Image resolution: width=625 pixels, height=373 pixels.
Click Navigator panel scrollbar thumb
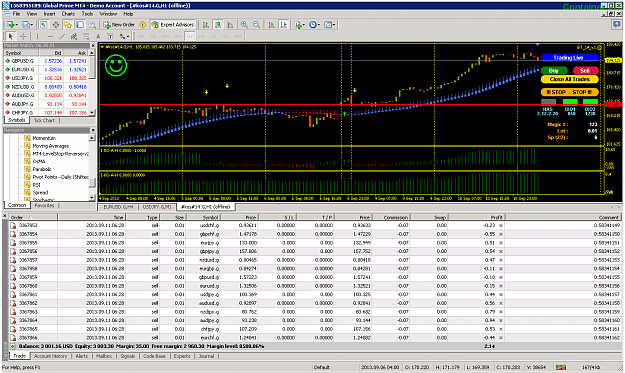(x=92, y=183)
